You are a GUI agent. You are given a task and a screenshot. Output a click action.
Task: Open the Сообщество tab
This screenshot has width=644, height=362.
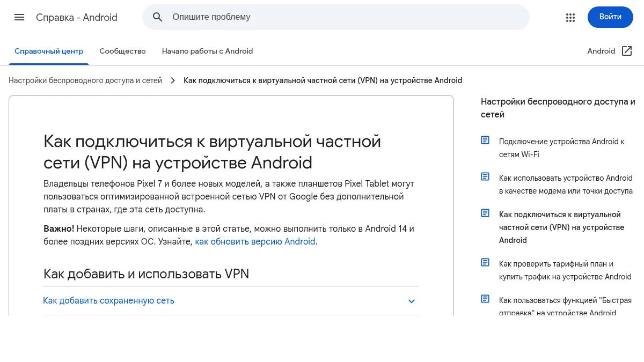pos(122,51)
